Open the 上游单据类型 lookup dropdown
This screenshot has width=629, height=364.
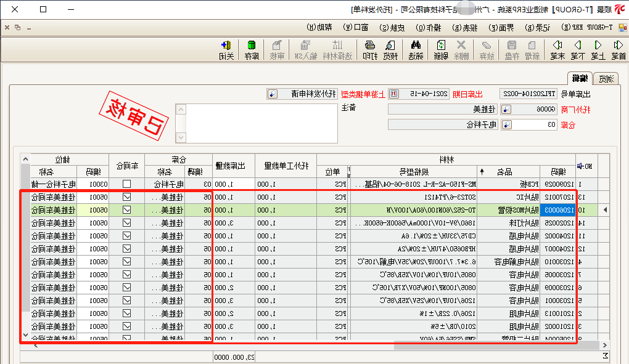coord(272,94)
